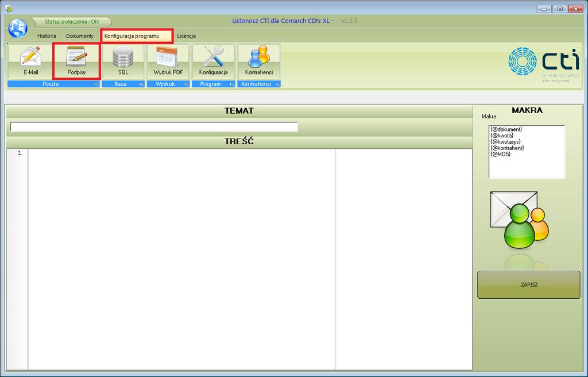
Task: Switch to the Dokumenty tab
Action: [x=80, y=36]
